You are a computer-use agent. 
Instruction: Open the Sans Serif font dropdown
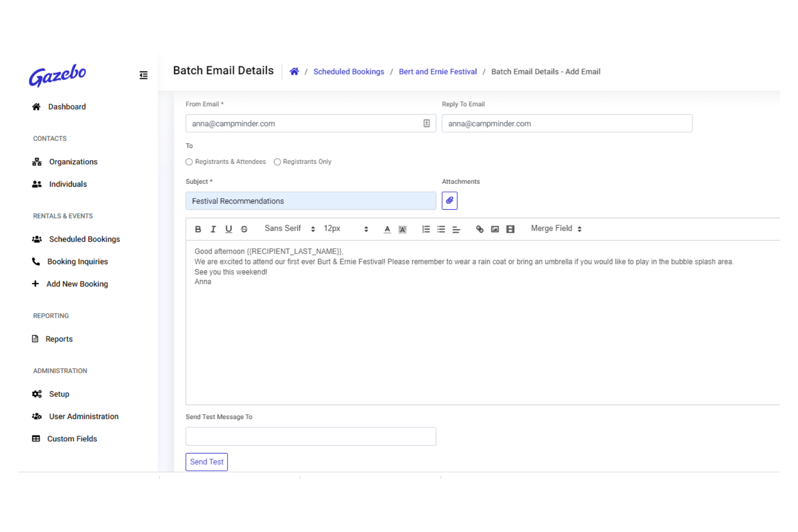289,229
